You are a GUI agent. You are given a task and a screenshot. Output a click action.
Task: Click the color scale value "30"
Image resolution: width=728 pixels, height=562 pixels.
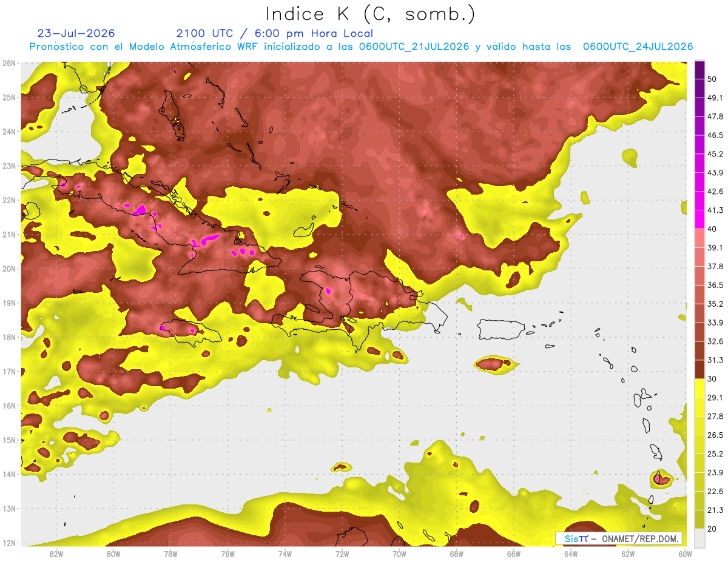[712, 379]
